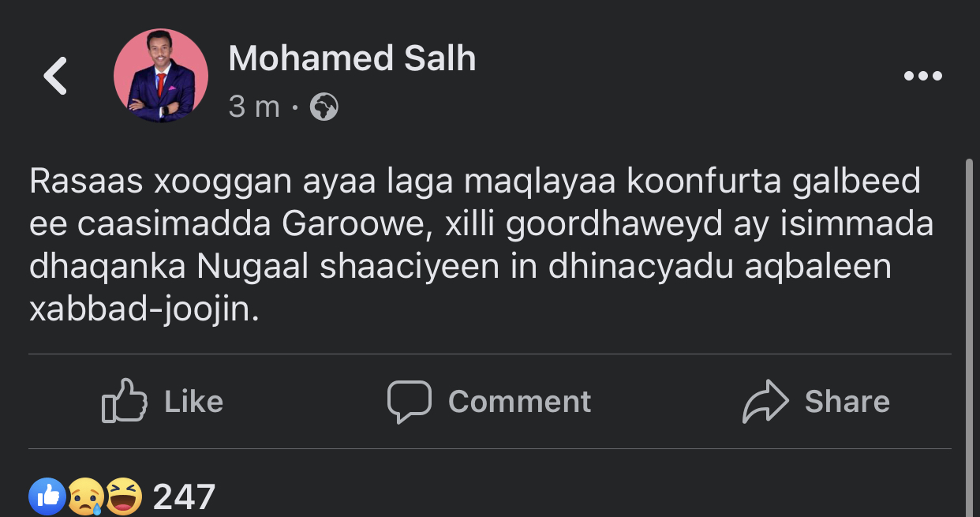Click the globe public privacy icon
This screenshot has height=517, width=980.
324,107
